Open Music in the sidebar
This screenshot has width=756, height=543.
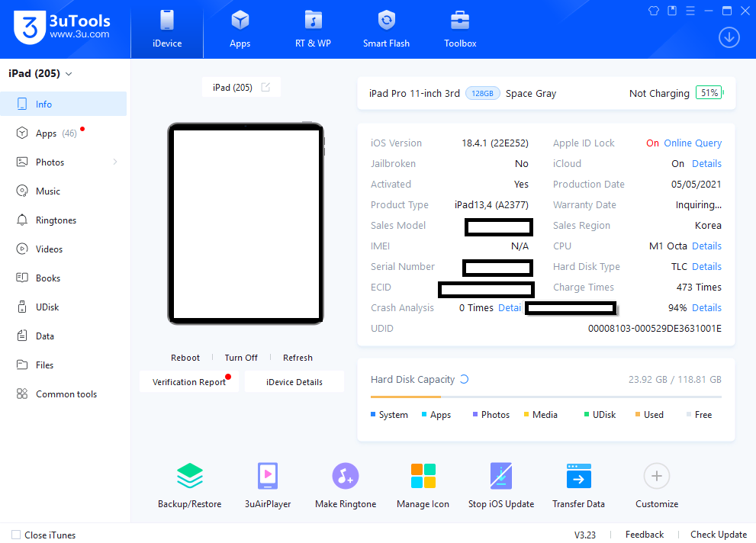[63, 191]
